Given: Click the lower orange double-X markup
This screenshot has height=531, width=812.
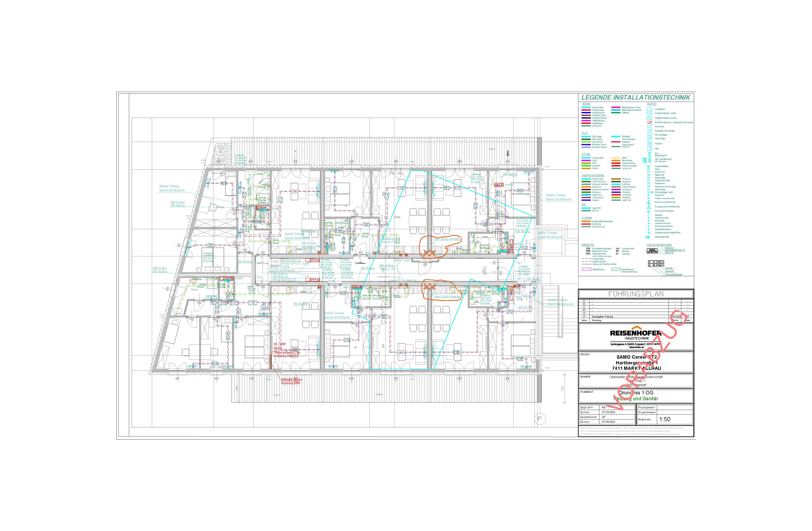Looking at the screenshot, I should (430, 286).
